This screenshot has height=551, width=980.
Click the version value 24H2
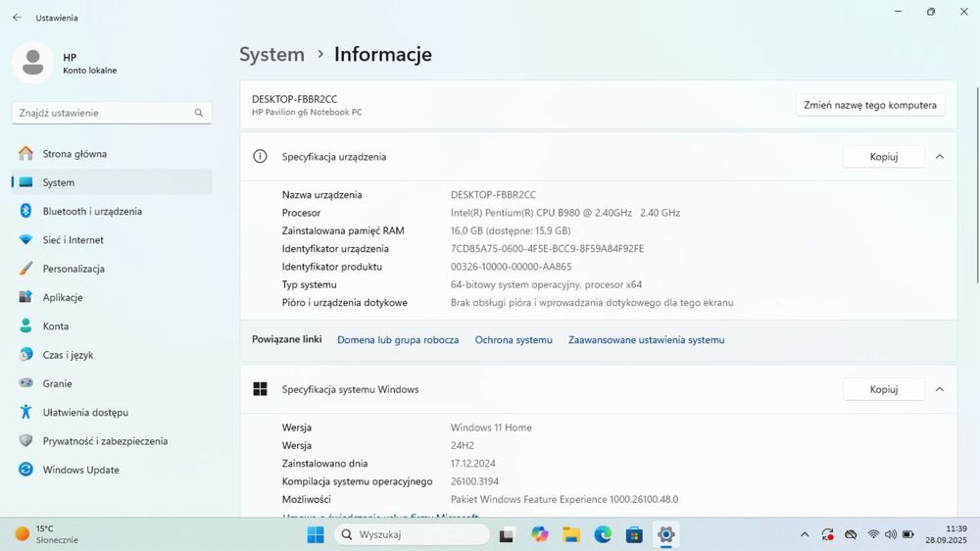point(463,445)
